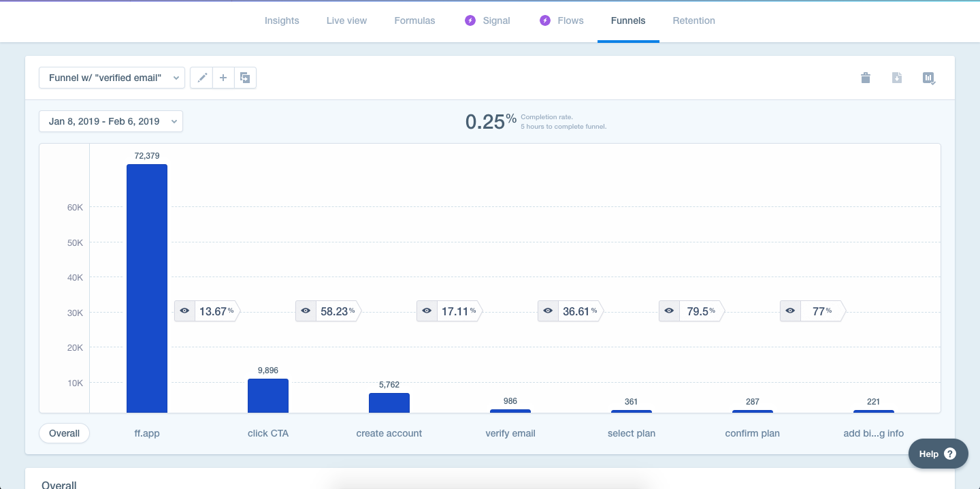Open the Help button
Image resolution: width=980 pixels, height=489 pixels.
pyautogui.click(x=938, y=454)
